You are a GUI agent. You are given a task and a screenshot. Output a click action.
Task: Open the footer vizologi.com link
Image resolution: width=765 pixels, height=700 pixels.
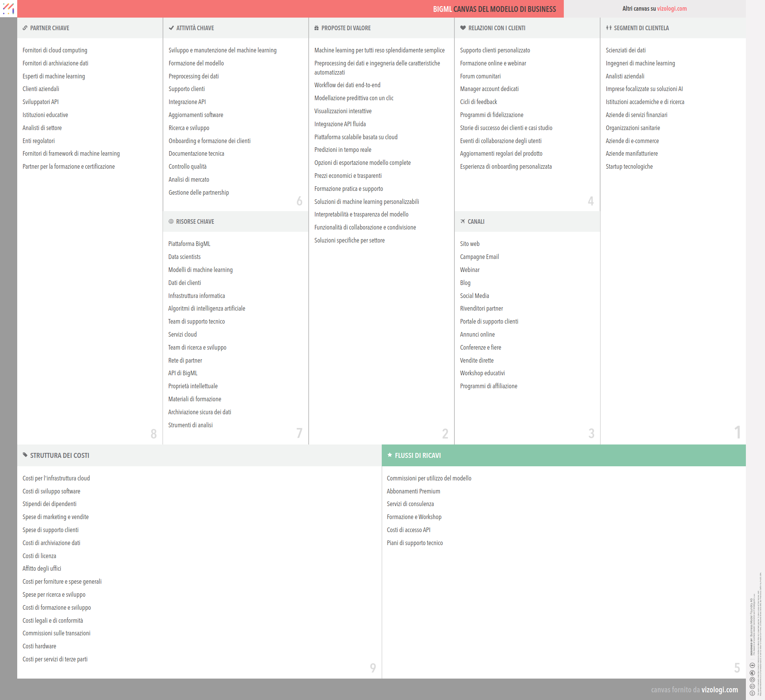point(719,690)
